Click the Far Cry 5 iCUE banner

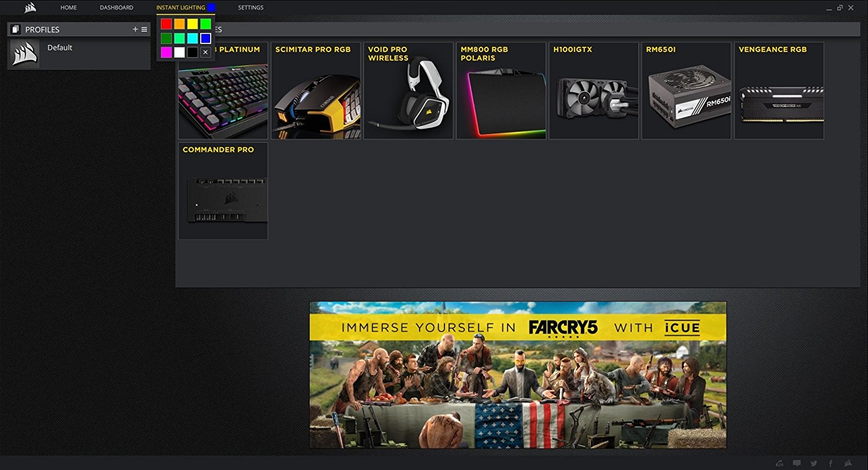click(x=518, y=375)
